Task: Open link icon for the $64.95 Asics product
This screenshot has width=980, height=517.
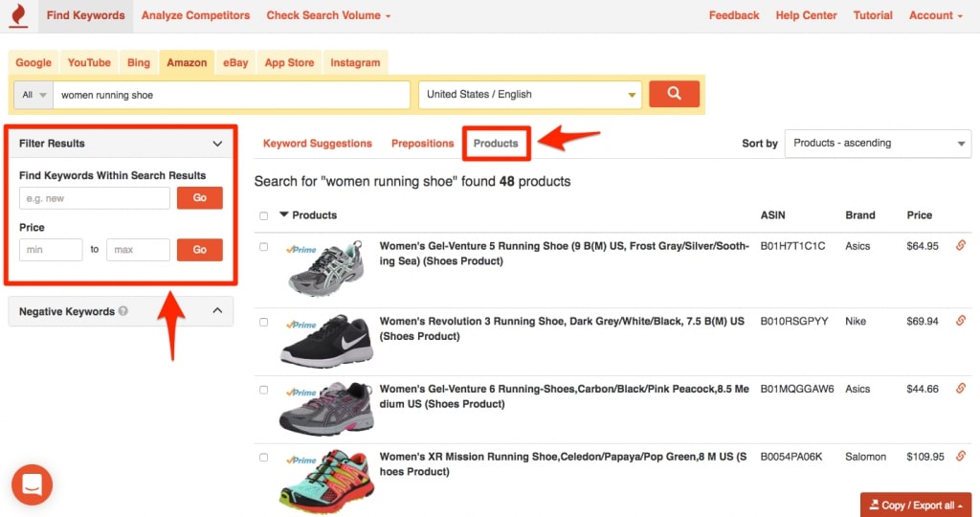Action: coord(961,245)
